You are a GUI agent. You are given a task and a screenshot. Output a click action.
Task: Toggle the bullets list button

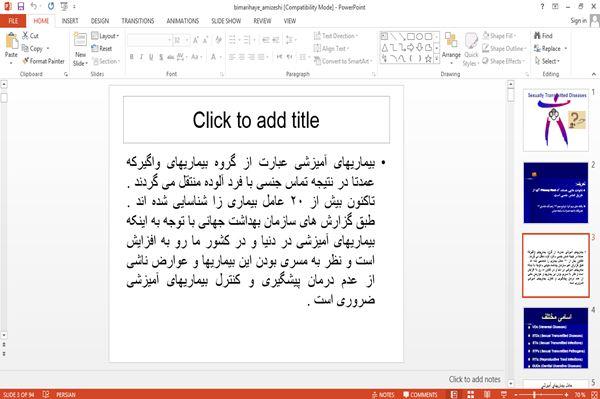234,40
